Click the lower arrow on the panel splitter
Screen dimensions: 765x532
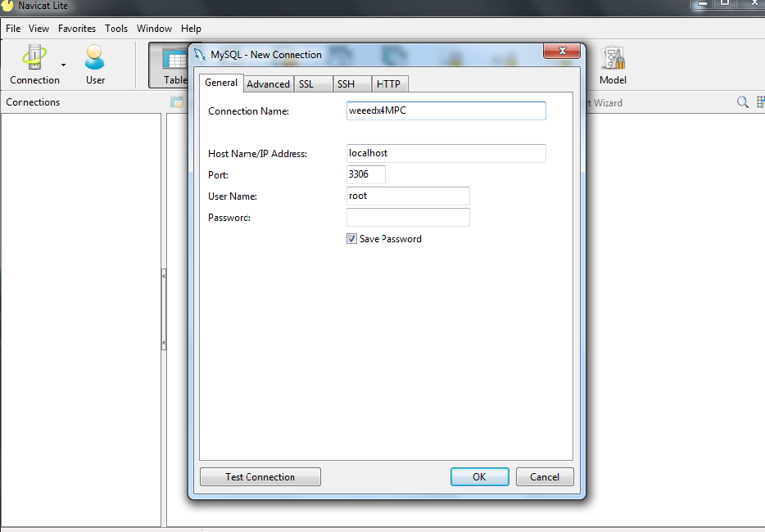click(164, 343)
